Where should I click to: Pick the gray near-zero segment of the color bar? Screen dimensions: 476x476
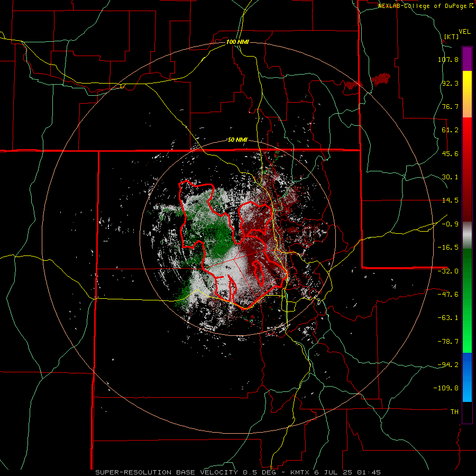(x=467, y=235)
